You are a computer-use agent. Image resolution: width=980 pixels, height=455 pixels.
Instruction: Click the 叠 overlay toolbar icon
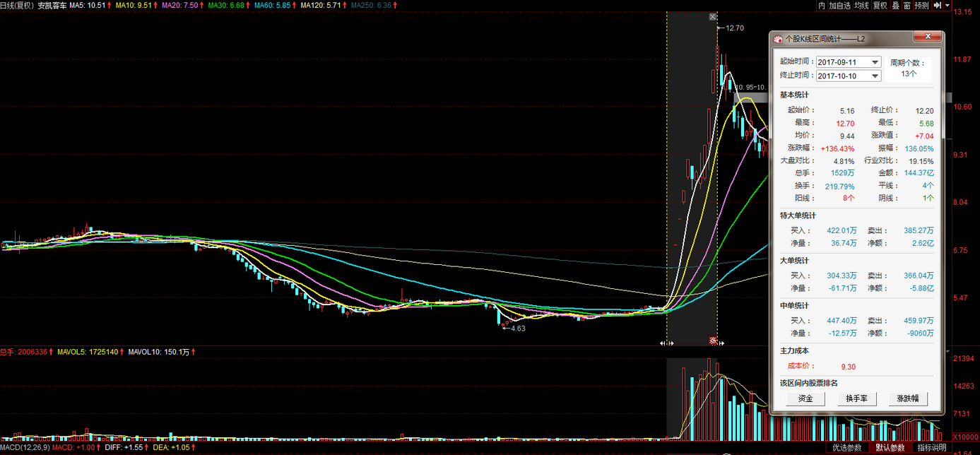[895, 5]
